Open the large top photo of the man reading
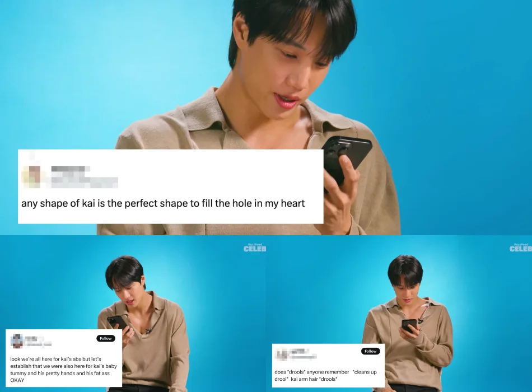This screenshot has height=392, width=532. [266, 118]
